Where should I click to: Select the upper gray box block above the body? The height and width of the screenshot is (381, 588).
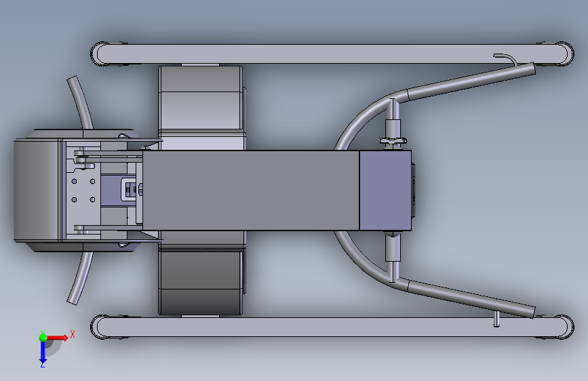pos(201,98)
